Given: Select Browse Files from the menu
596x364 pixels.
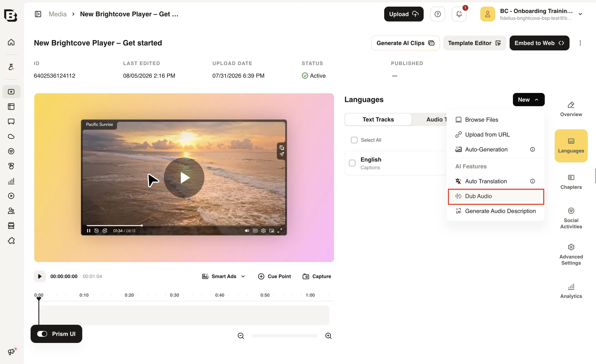Looking at the screenshot, I should (x=495, y=120).
